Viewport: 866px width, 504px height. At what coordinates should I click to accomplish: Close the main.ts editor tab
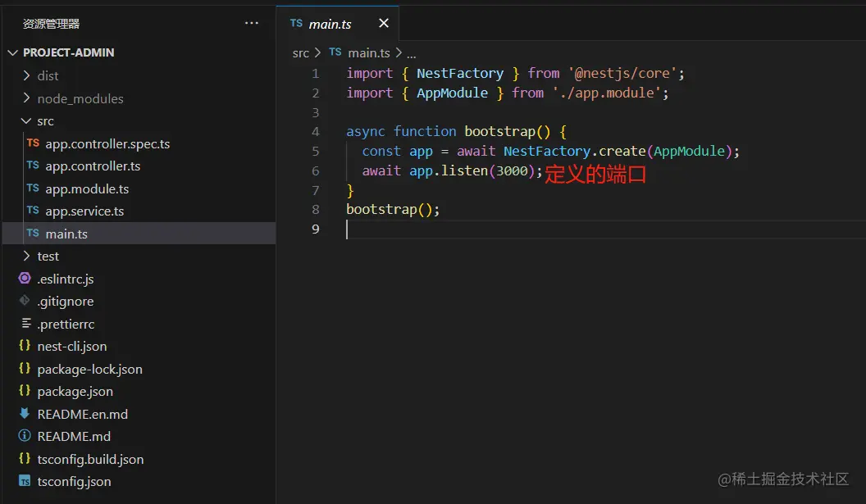pos(383,23)
